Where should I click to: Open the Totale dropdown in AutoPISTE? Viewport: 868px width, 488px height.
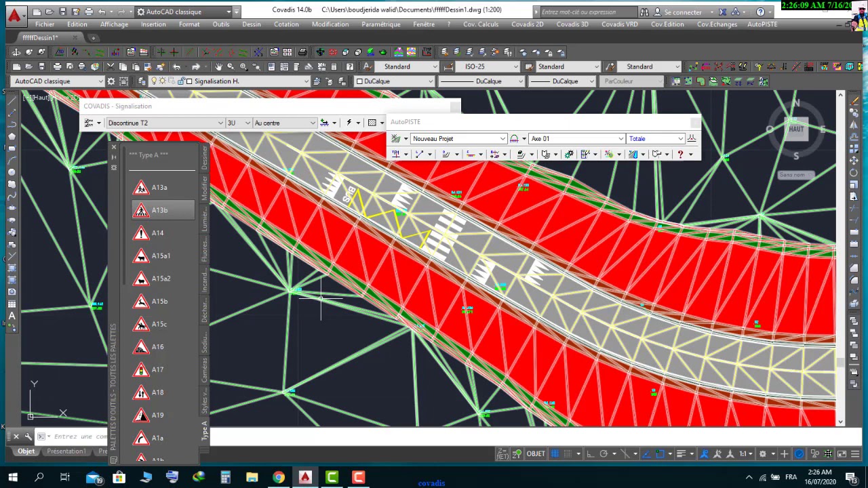point(656,138)
